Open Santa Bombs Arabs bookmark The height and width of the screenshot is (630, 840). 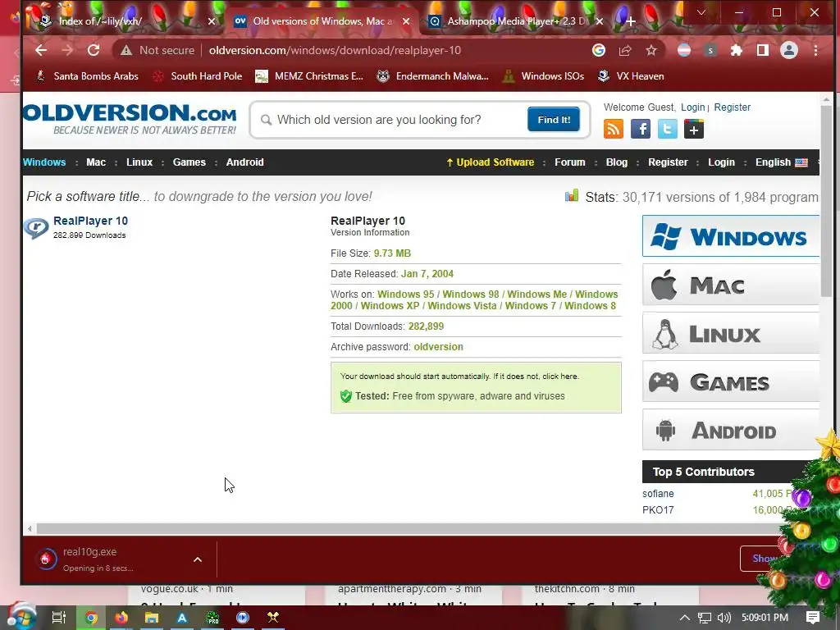(87, 76)
